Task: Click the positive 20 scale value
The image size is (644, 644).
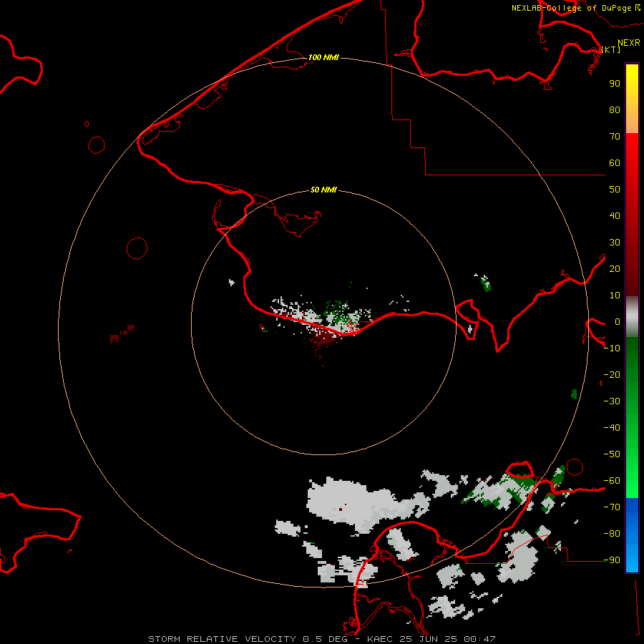Action: (615, 269)
